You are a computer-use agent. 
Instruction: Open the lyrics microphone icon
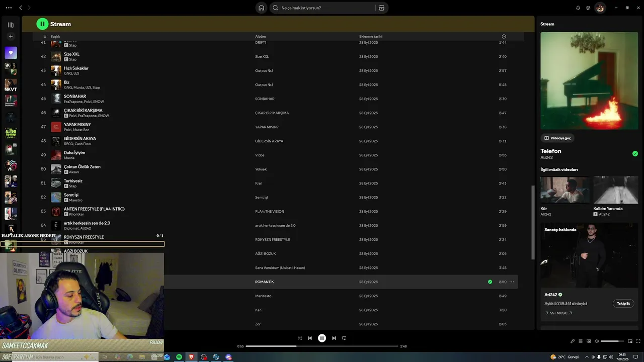pos(572,341)
